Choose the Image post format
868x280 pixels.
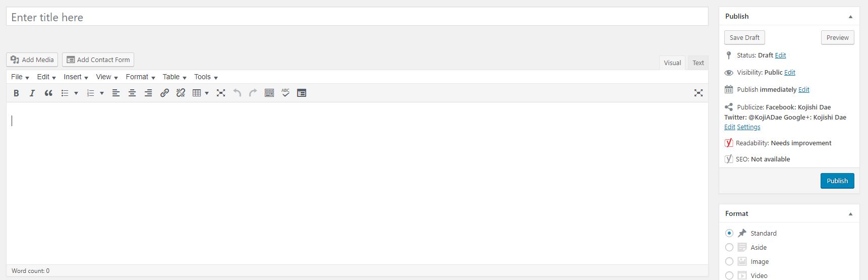pyautogui.click(x=729, y=261)
